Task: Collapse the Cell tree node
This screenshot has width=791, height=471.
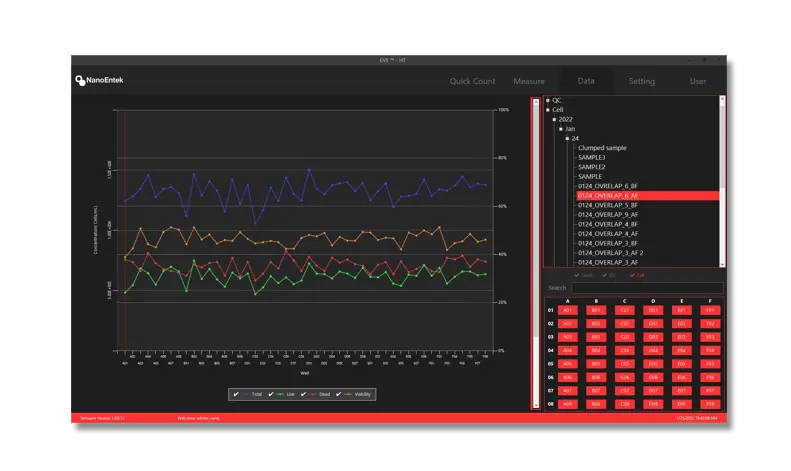Action: point(548,110)
